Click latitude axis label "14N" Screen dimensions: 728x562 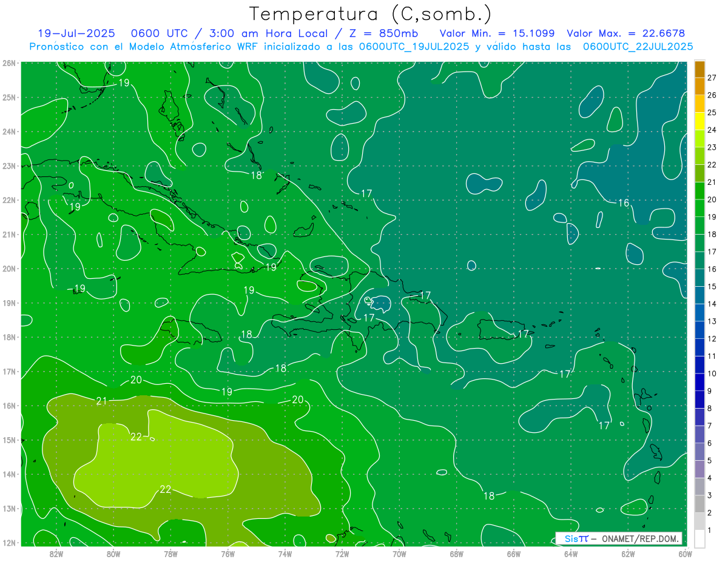[8, 474]
